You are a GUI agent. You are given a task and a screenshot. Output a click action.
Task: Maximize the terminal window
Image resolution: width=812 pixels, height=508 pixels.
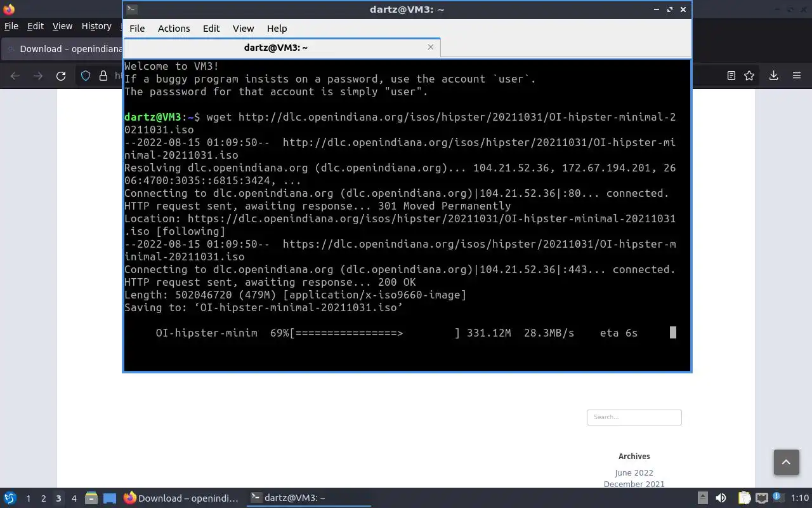(670, 10)
